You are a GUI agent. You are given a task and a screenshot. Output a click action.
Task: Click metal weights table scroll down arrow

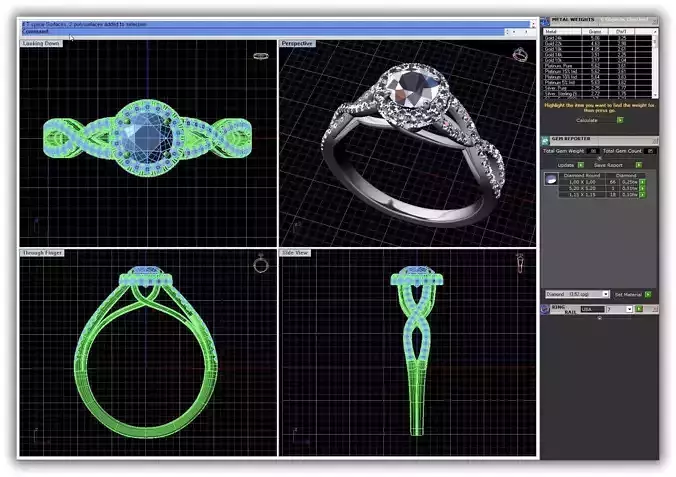pos(655,95)
